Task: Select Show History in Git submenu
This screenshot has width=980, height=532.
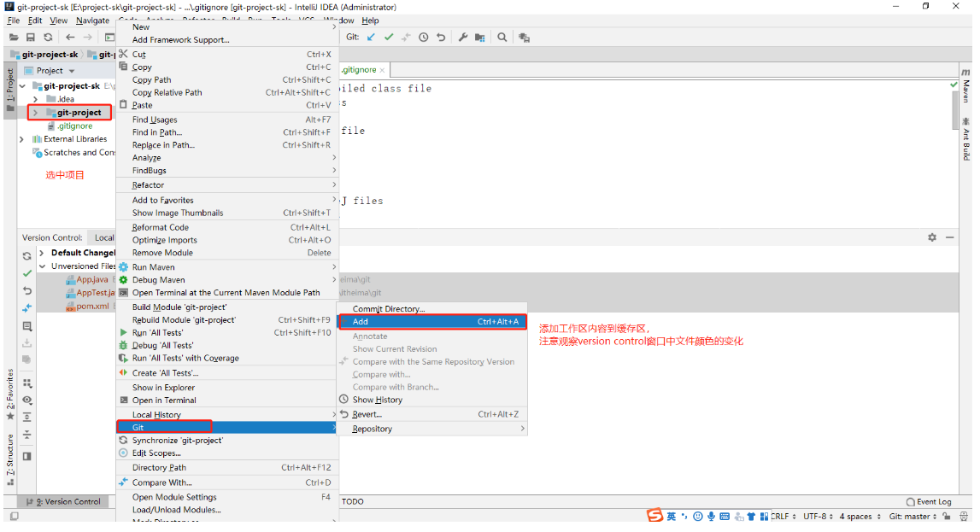Action: [432, 400]
